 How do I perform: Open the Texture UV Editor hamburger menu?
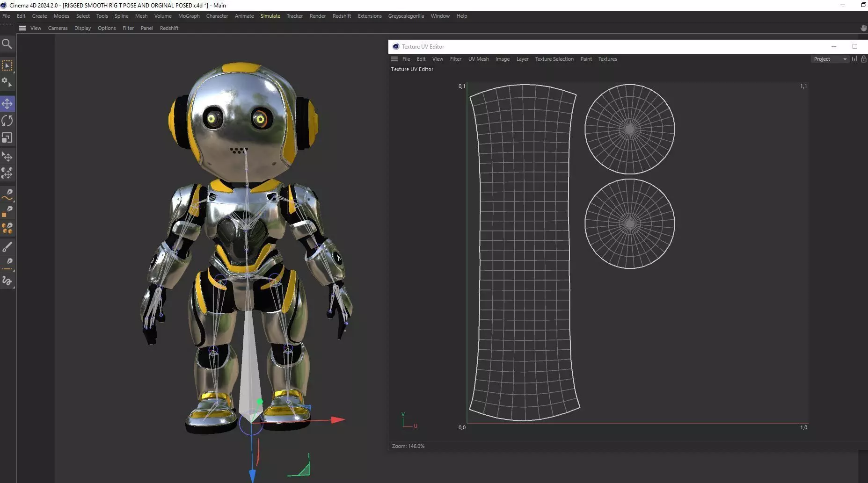pyautogui.click(x=394, y=59)
